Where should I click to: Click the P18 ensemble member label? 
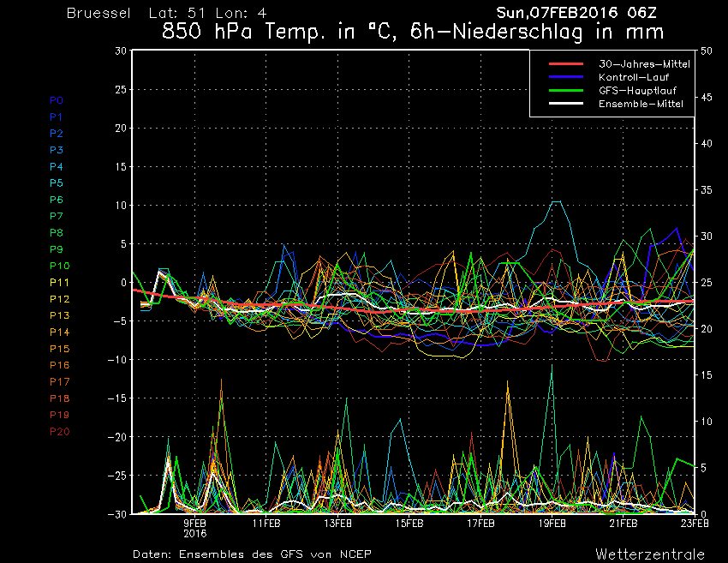tap(60, 398)
